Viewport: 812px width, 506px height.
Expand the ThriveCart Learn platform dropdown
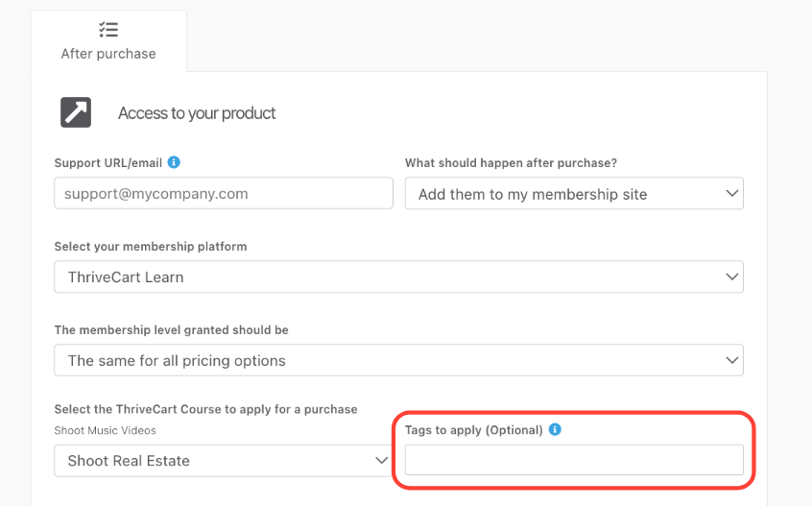pyautogui.click(x=398, y=277)
